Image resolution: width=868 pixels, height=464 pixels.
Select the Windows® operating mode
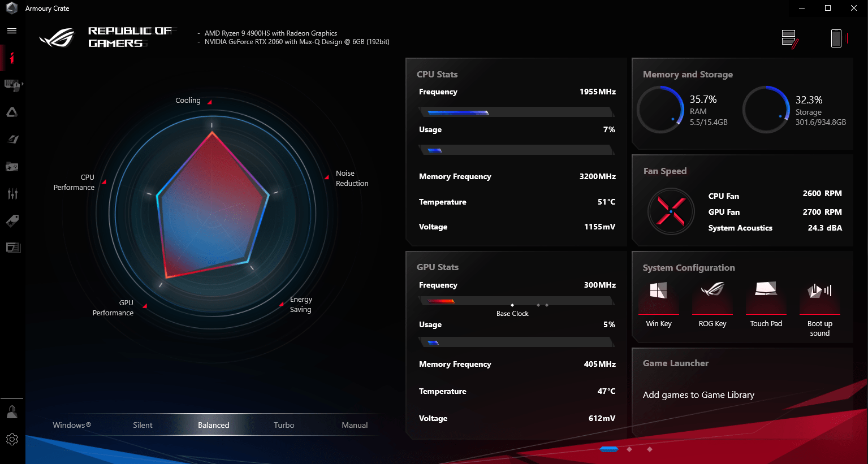click(x=72, y=425)
